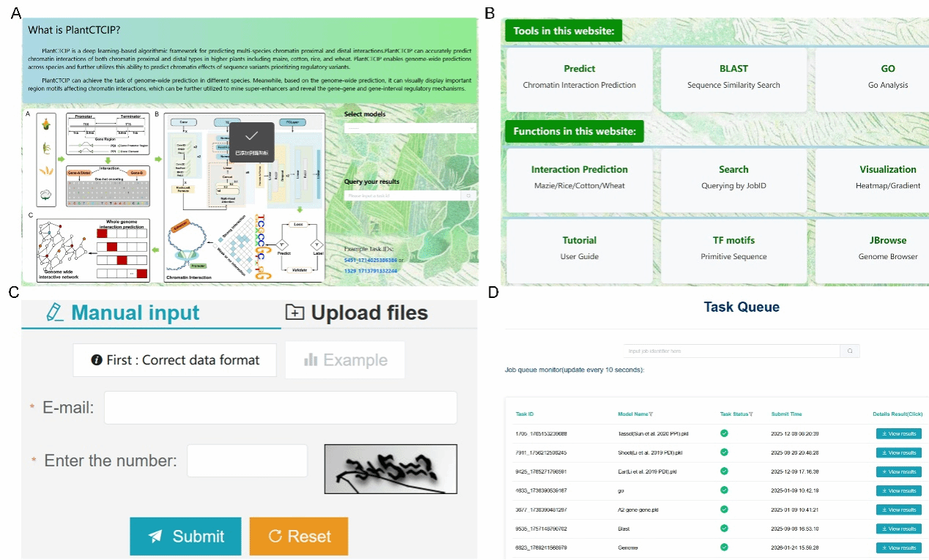Image resolution: width=929 pixels, height=560 pixels.
Task: Click the Task Queue search magnifier icon
Action: click(850, 351)
